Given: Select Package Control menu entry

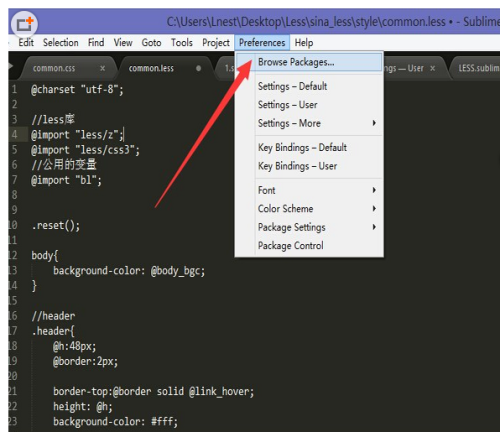Looking at the screenshot, I should click(x=309, y=246).
